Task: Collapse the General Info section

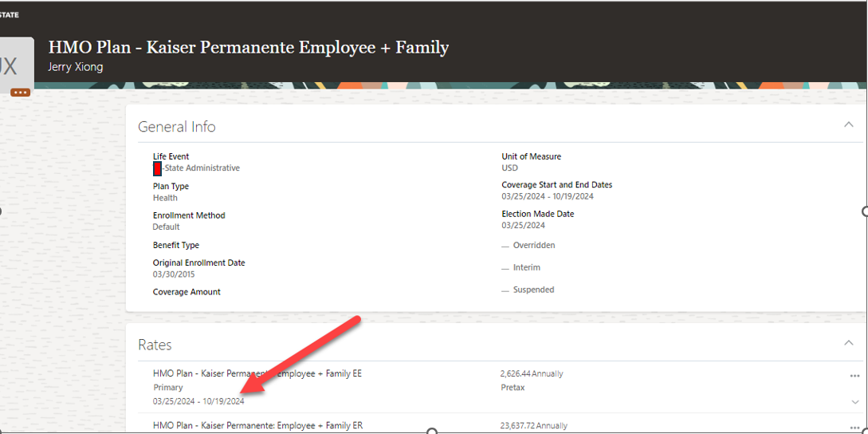Action: click(848, 124)
